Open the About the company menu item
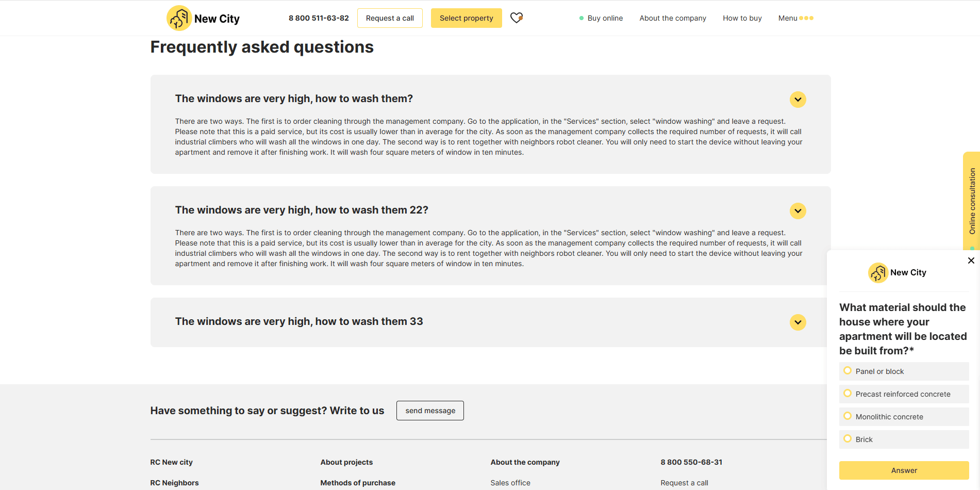The width and height of the screenshot is (980, 490). pos(672,18)
